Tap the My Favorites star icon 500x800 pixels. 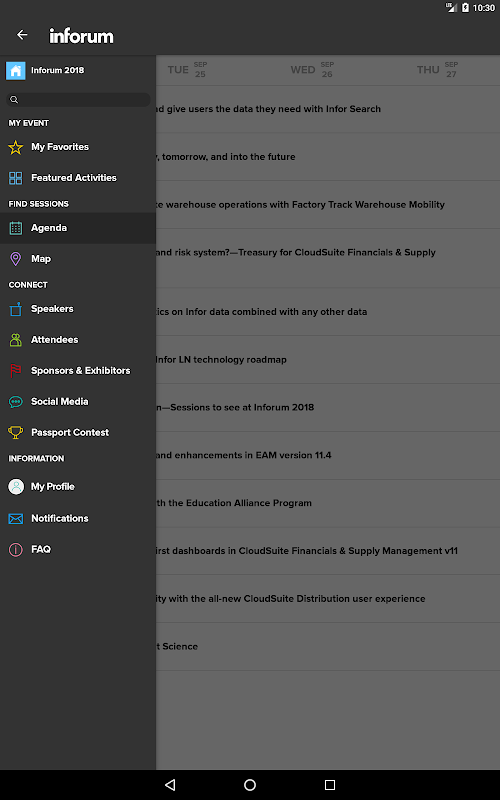click(x=16, y=147)
